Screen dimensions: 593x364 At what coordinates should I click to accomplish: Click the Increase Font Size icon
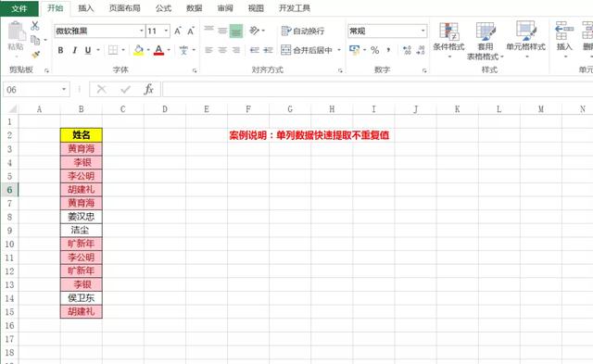coord(177,31)
